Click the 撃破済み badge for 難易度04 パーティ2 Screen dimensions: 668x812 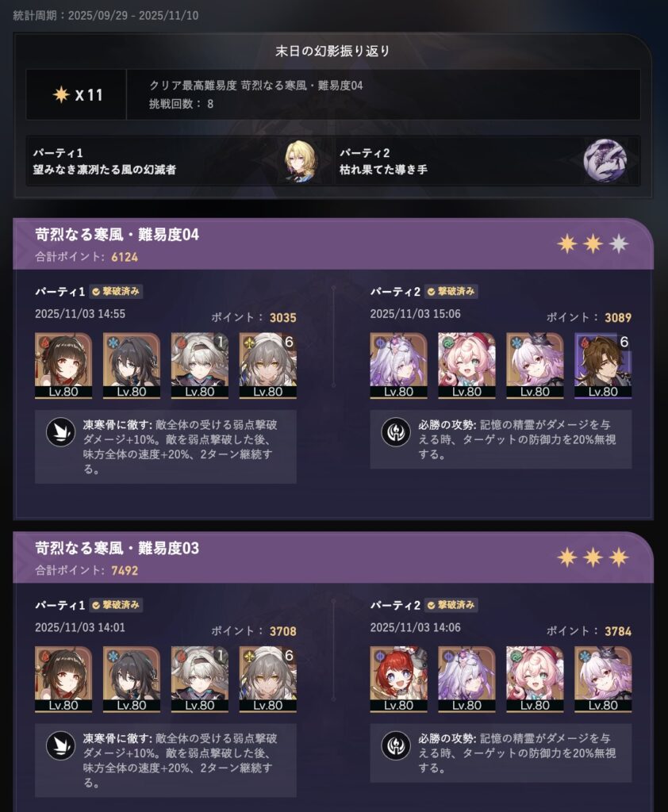pos(451,292)
